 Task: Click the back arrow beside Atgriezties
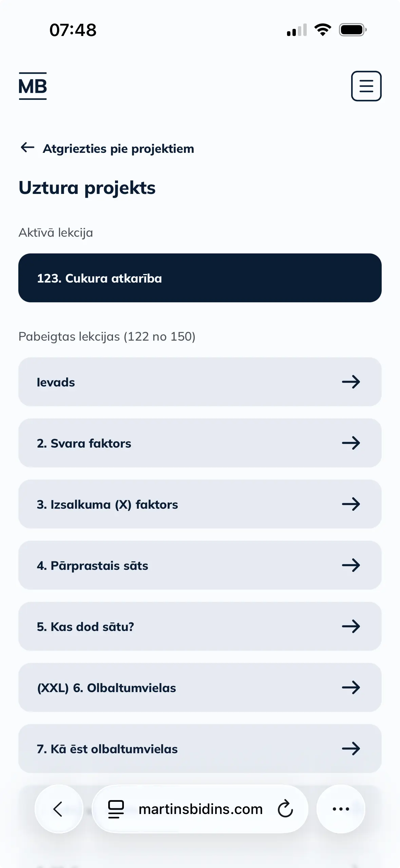[27, 147]
